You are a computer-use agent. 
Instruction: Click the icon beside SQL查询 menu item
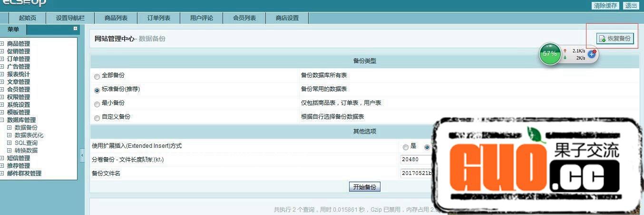(9, 143)
